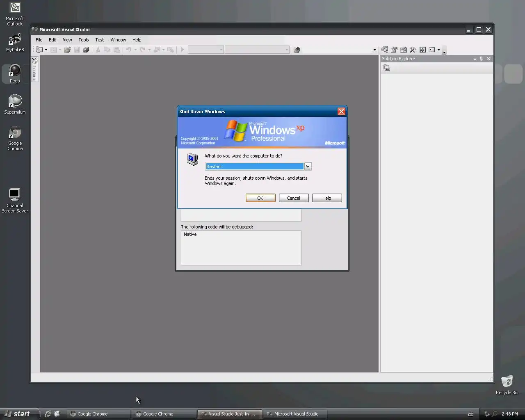Click OK in Shut Down Windows dialog
Viewport: 525px width, 420px height.
(260, 198)
